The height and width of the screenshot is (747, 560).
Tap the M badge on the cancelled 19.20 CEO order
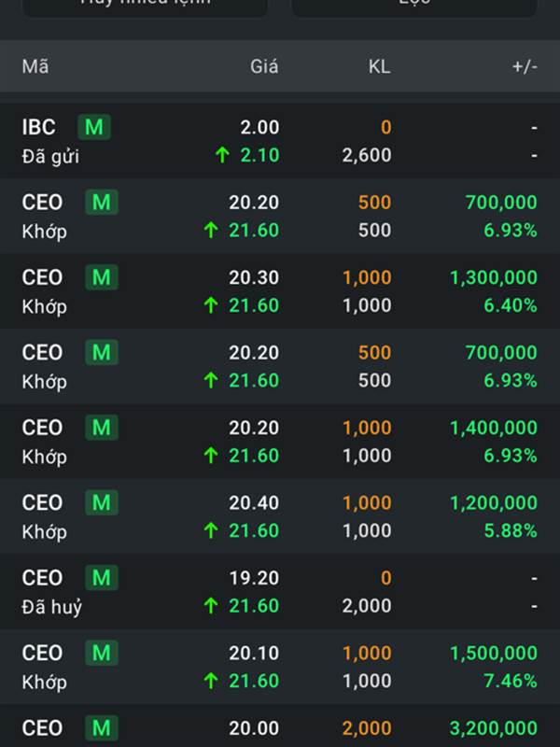pos(101,578)
